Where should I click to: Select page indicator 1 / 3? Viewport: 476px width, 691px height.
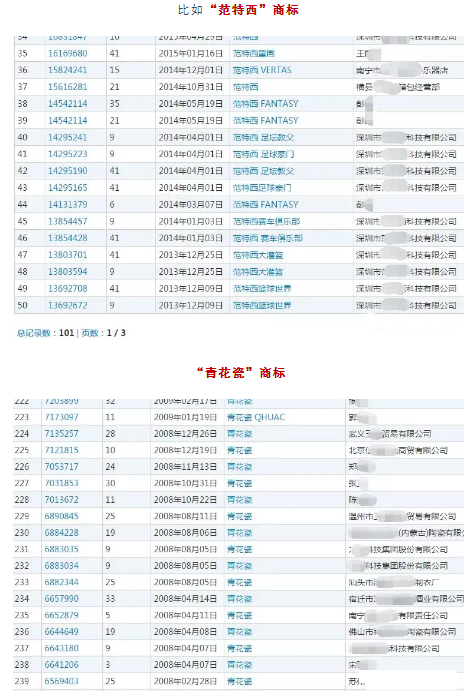[x=116, y=333]
